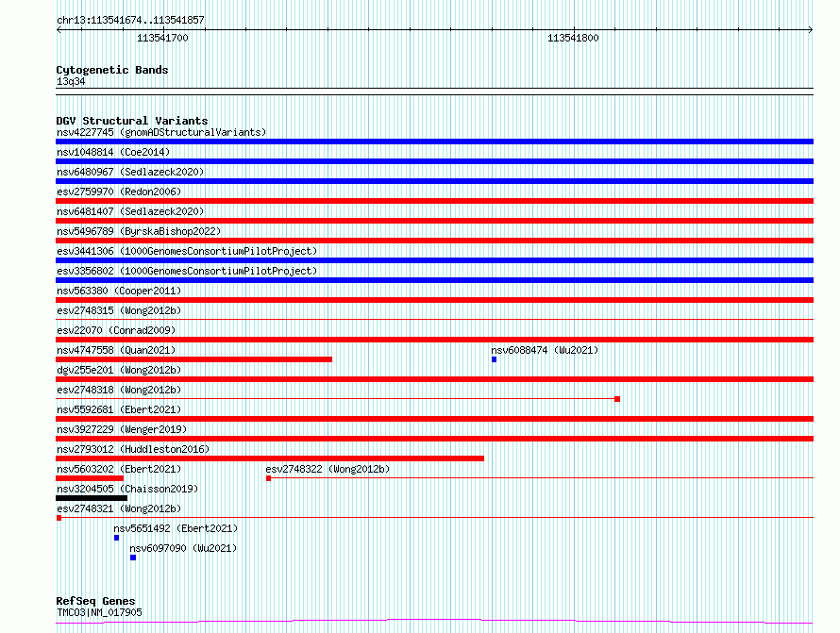Open variant nsv5496789 (ByrskaBishop2022) label
840x633 pixels.
[x=139, y=231]
